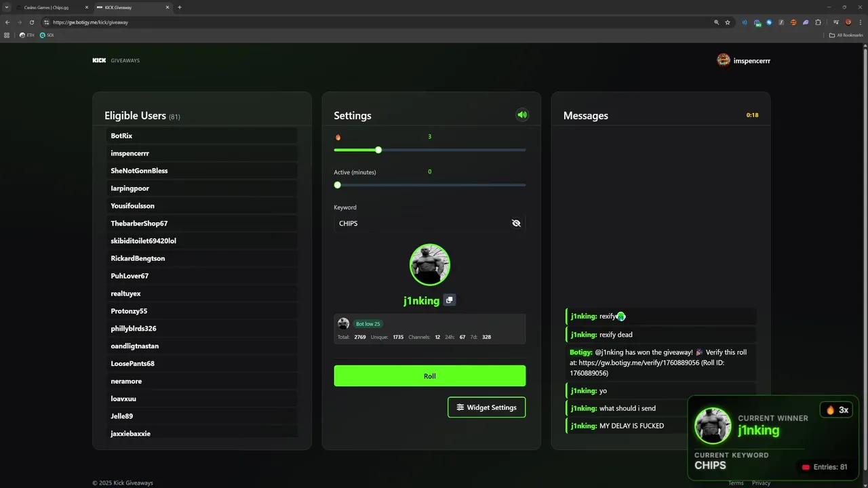Open the Terms link in the footer

[x=736, y=483]
